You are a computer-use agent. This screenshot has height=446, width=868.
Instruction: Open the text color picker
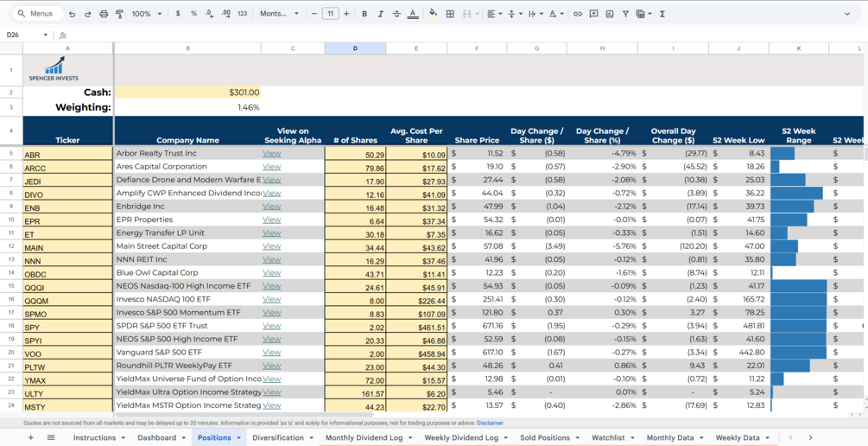[x=413, y=14]
